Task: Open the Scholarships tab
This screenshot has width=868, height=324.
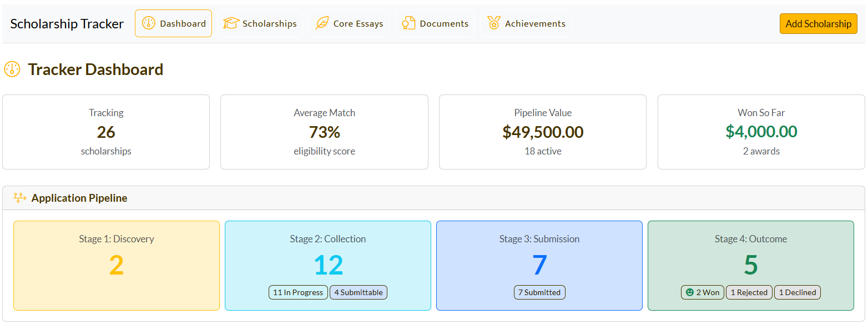Action: [260, 23]
